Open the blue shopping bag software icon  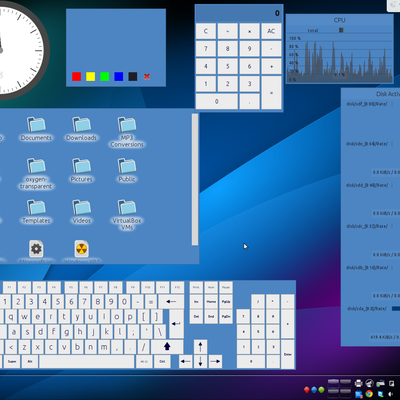(x=359, y=394)
